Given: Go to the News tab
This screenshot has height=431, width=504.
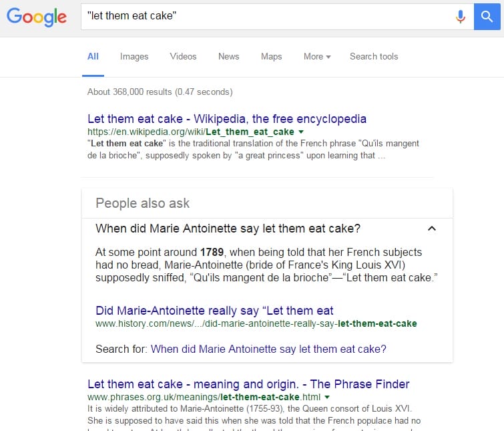Looking at the screenshot, I should (x=228, y=57).
